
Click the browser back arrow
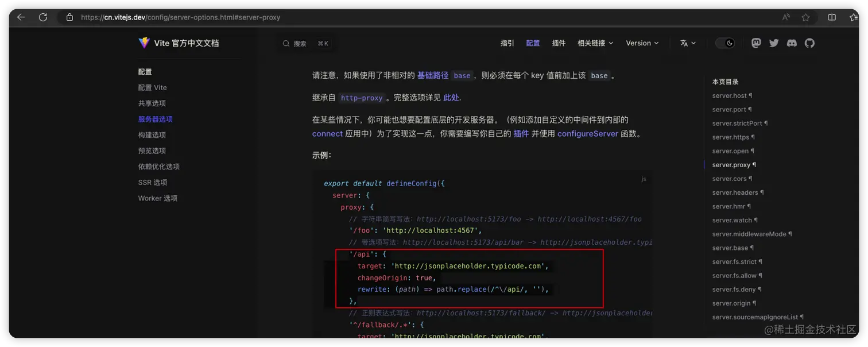pyautogui.click(x=21, y=17)
